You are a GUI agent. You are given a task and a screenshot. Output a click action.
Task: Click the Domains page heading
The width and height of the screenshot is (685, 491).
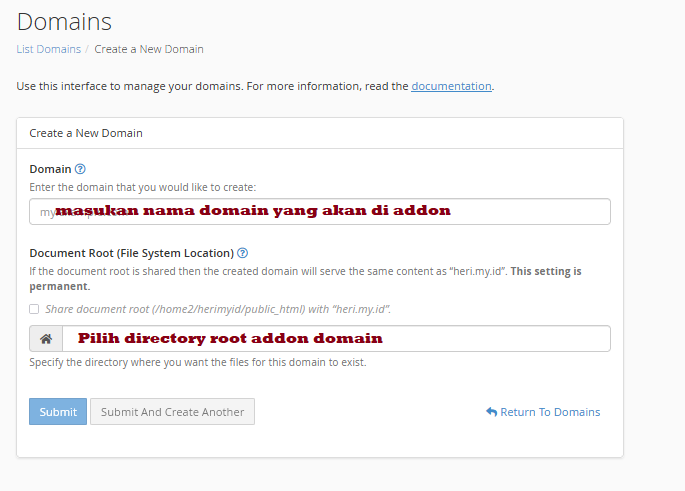(64, 21)
